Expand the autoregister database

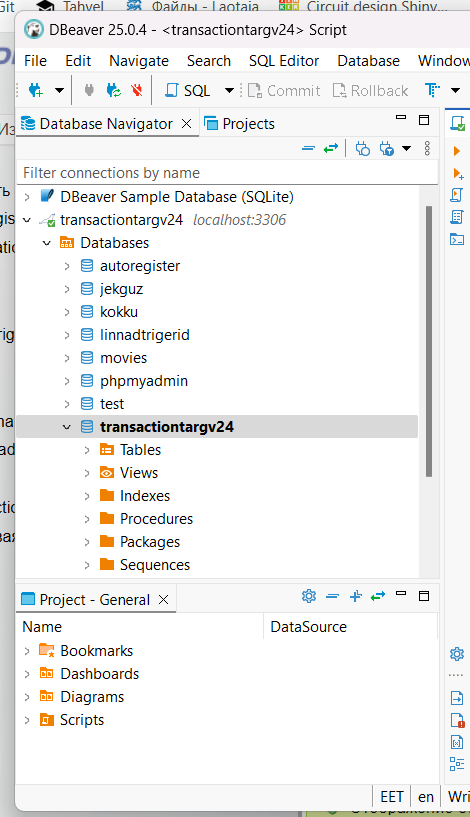coord(67,266)
